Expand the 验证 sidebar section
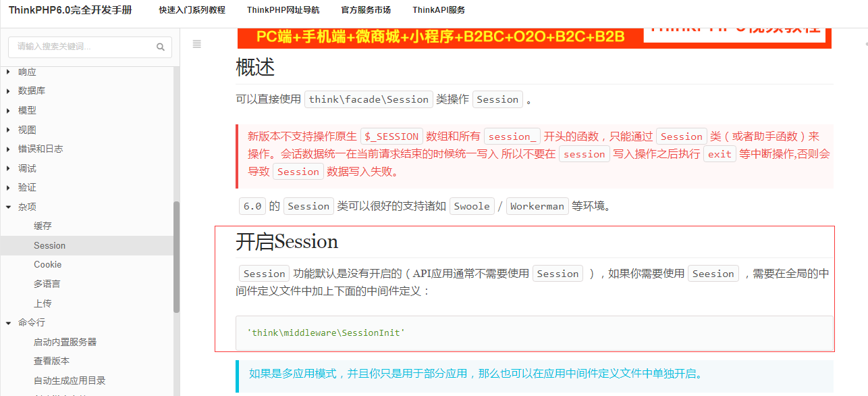The image size is (868, 396). pos(26,187)
